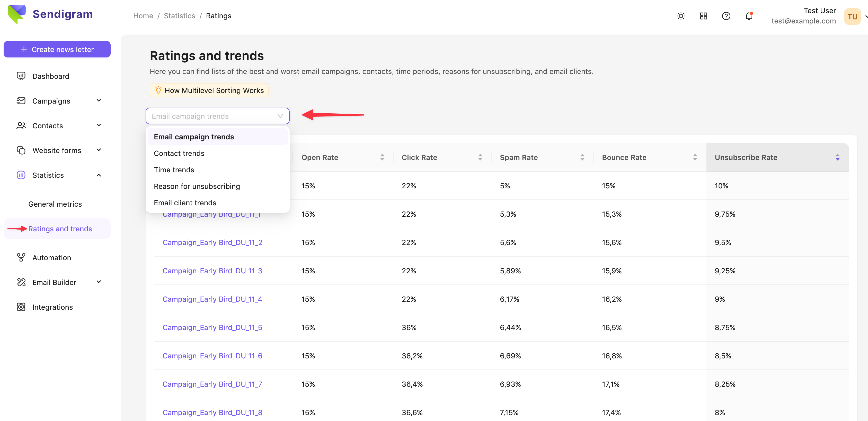Open How Multilevel Sorting Works hint

tap(209, 90)
